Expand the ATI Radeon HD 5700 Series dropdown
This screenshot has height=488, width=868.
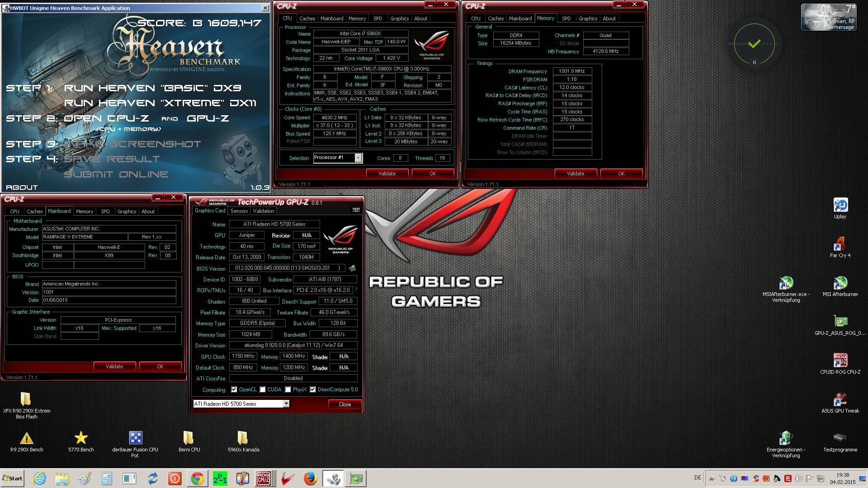286,404
